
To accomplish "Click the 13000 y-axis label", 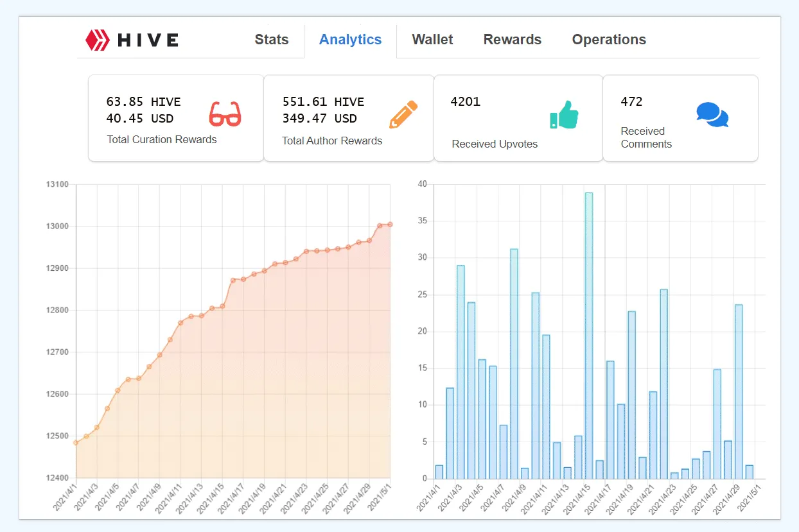I will click(x=58, y=226).
